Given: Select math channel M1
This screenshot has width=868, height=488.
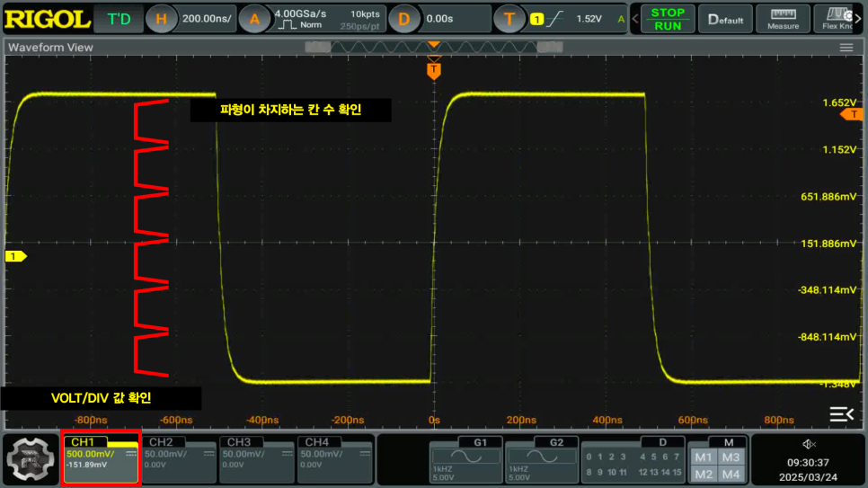Looking at the screenshot, I should [x=703, y=457].
